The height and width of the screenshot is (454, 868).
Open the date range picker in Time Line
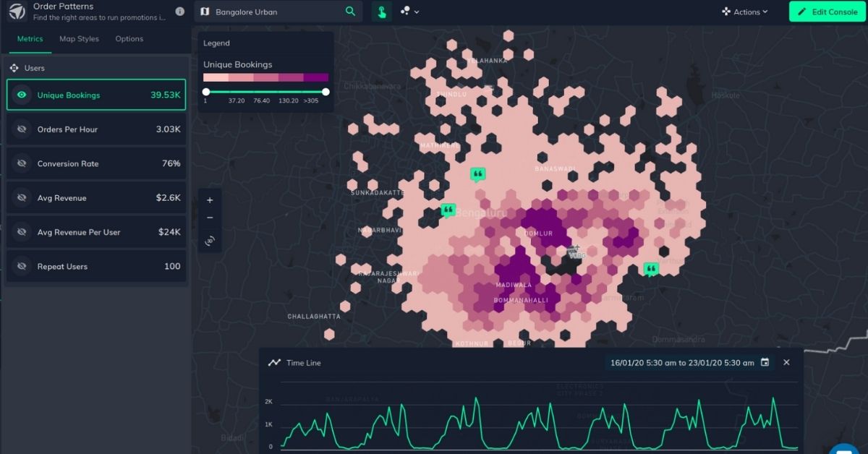[x=765, y=362]
